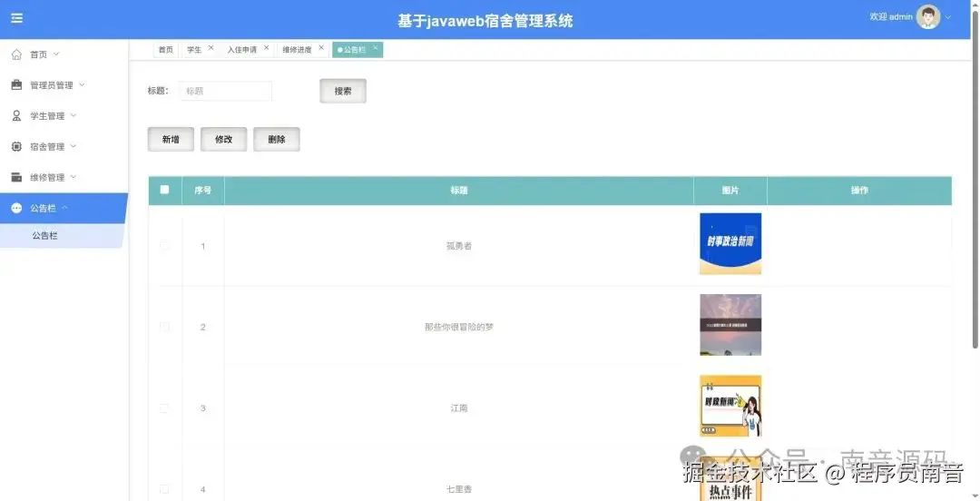Check the checkbox for row 那些你很冒险的梦

tap(164, 327)
